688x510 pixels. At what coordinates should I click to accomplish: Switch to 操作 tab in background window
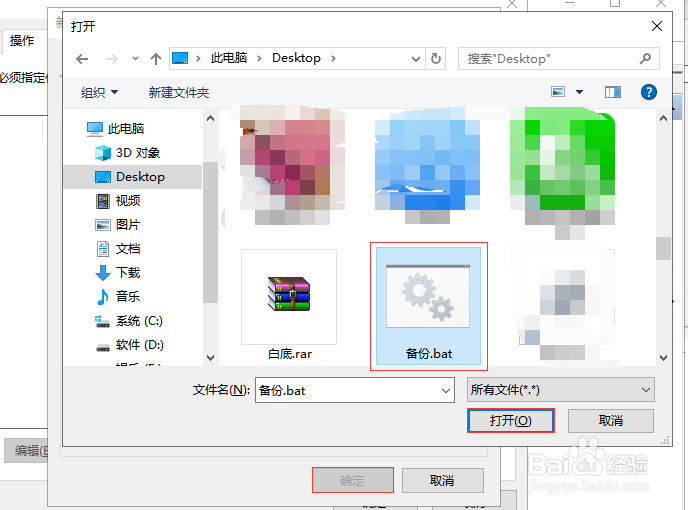click(x=22, y=41)
